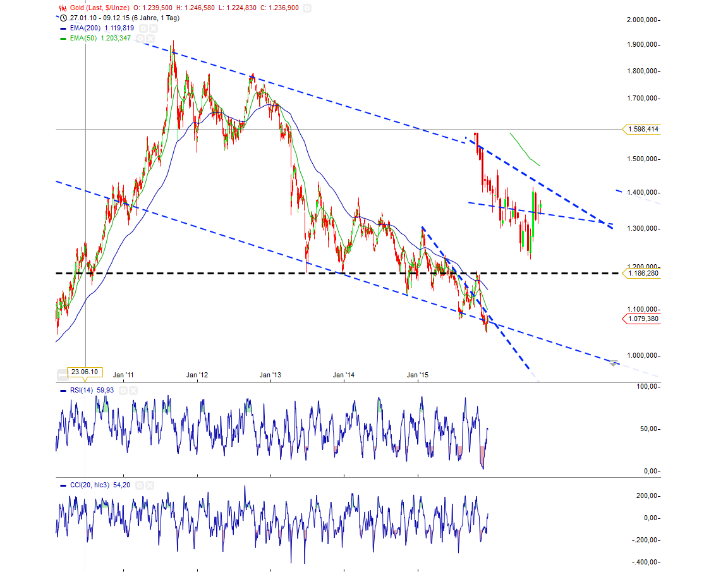Remove EMA(50) using its X icon
This screenshot has width=728, height=572.
(x=149, y=38)
